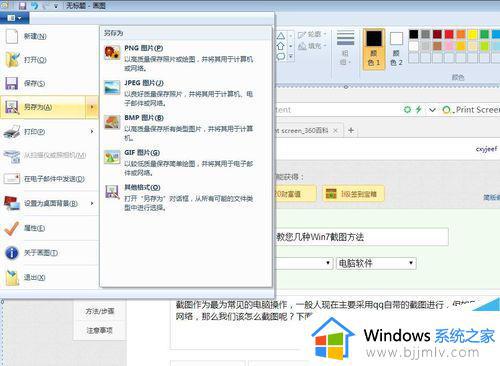Expand the Save As submenu arrow
The image size is (500, 366).
click(x=92, y=107)
